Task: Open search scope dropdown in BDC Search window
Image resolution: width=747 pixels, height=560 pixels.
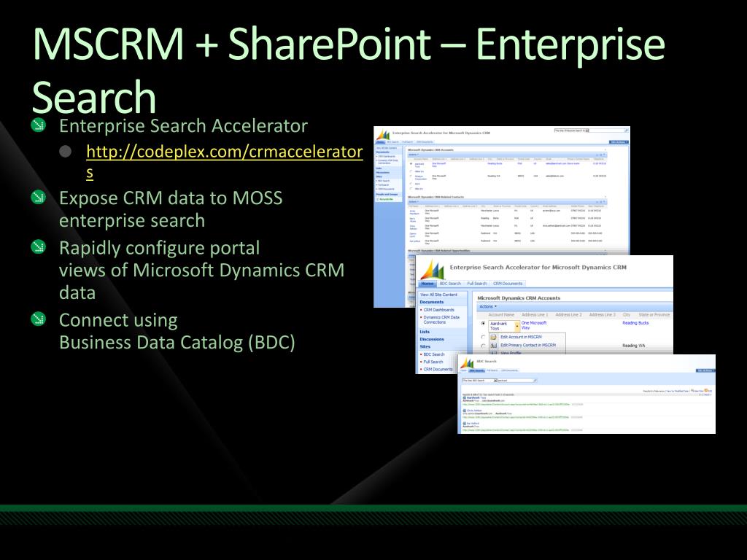Action: coord(495,381)
